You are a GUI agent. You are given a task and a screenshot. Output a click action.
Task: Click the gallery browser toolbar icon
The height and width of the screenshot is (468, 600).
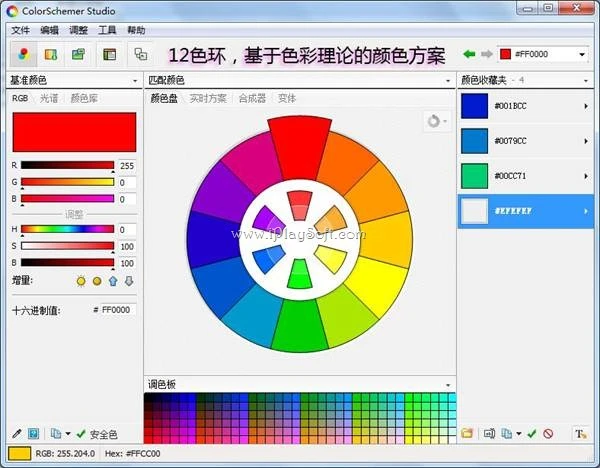pos(78,54)
